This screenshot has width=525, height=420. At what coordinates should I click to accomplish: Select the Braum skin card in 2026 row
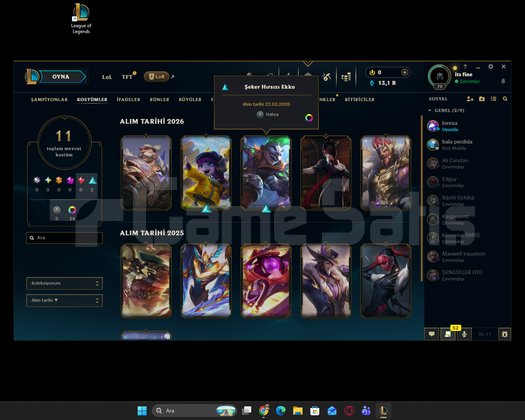coord(146,172)
